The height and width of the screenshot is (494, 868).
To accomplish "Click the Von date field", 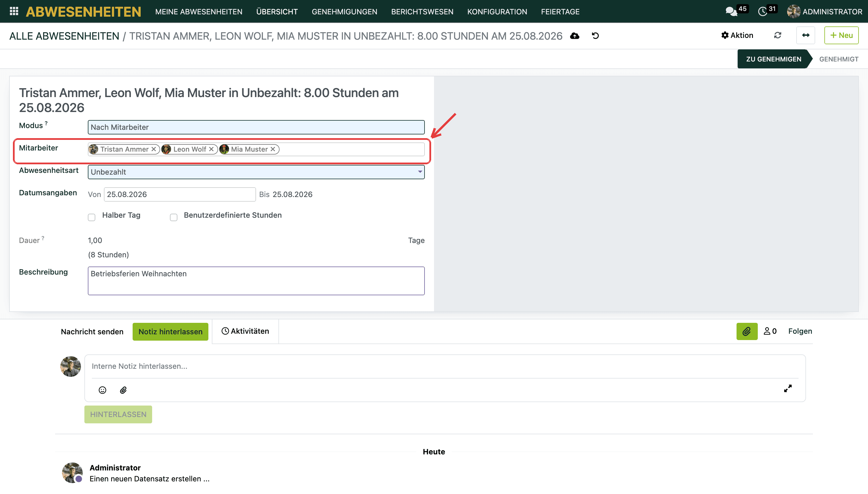I will pyautogui.click(x=180, y=194).
